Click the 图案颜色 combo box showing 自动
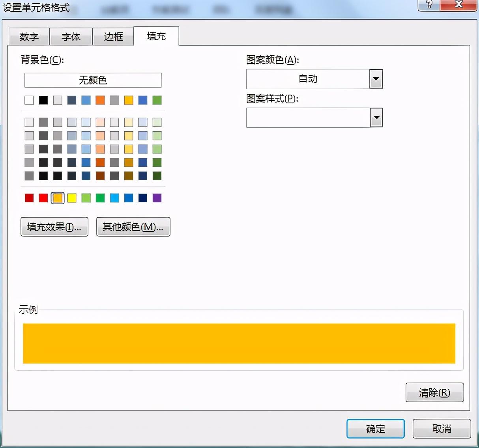Viewport: 479px width, 448px height. click(x=314, y=79)
